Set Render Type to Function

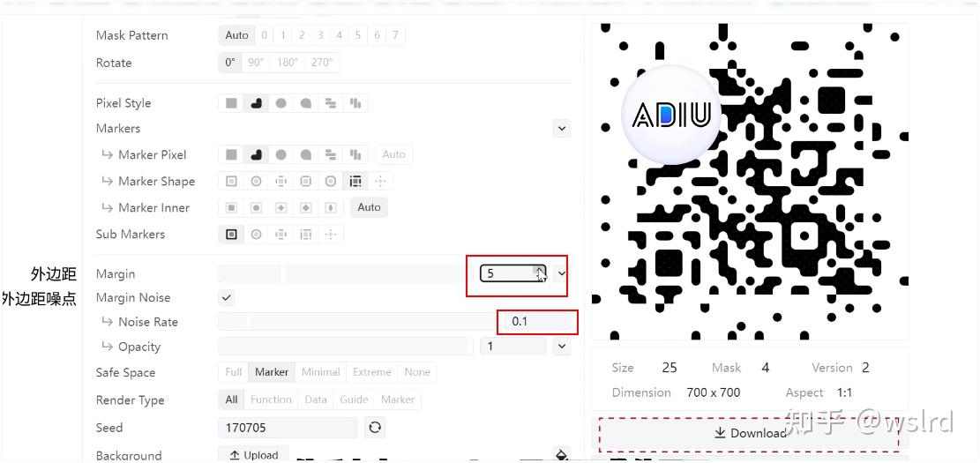pos(271,400)
